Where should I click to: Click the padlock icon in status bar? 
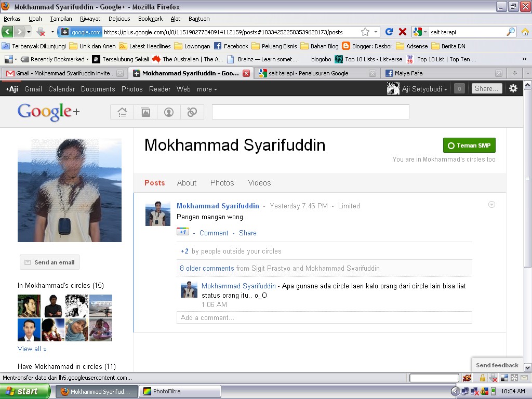483,378
